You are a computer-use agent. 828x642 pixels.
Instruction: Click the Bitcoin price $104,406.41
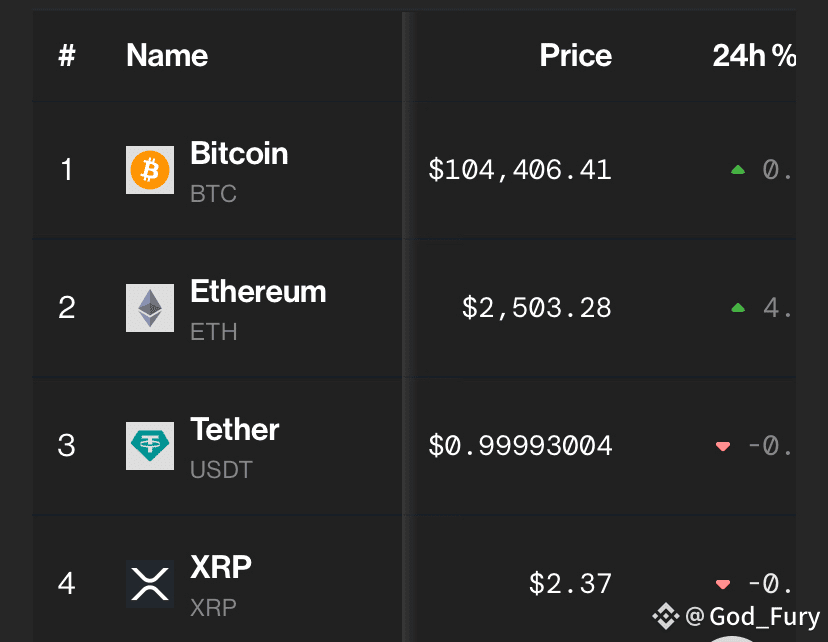[519, 170]
